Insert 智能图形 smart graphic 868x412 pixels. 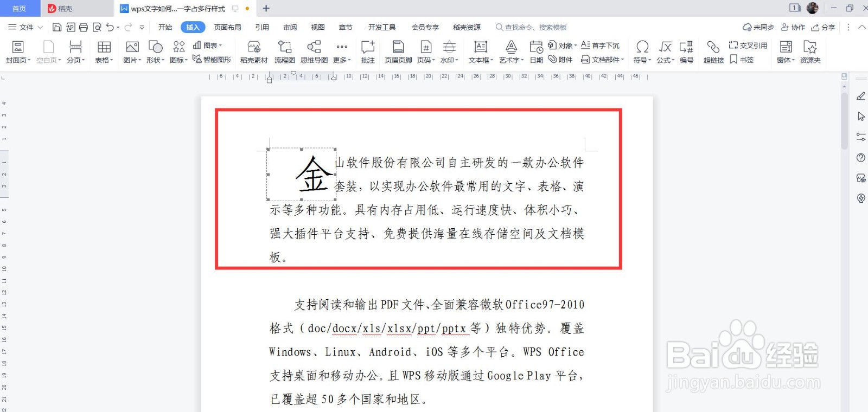tap(212, 60)
